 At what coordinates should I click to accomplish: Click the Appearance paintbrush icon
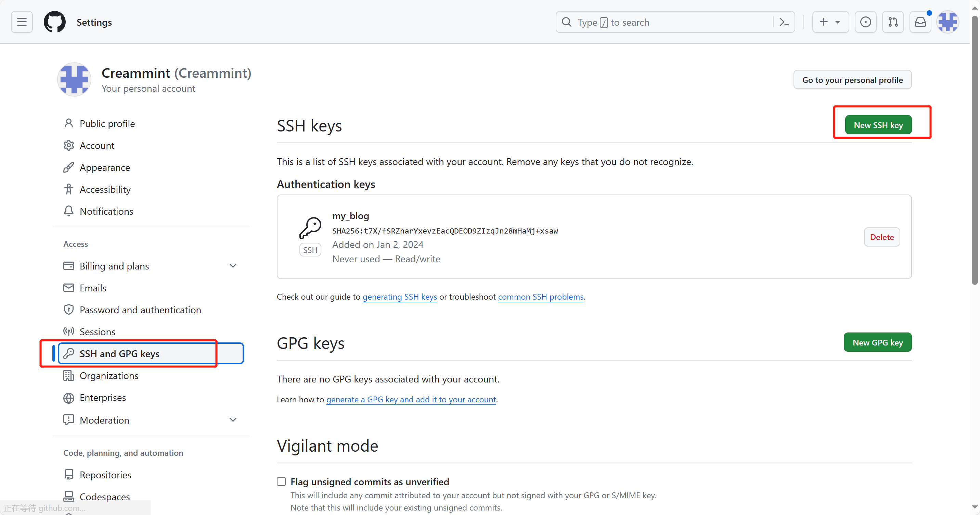68,167
